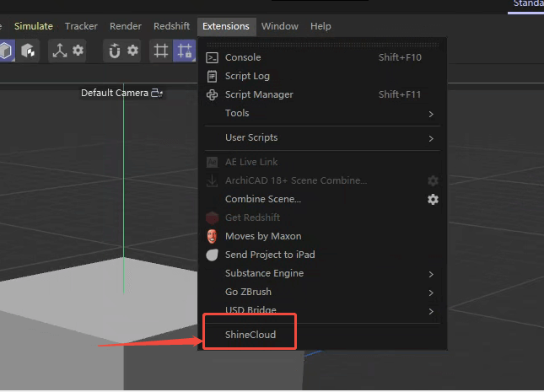Screen dimensions: 544x392
Task: Toggle the cube object mode icon
Action: click(x=6, y=51)
